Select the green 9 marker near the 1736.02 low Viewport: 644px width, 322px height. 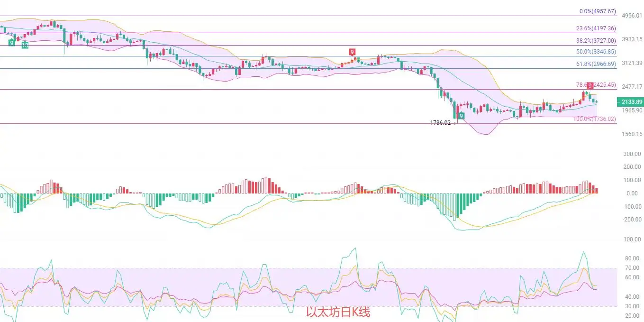(461, 115)
